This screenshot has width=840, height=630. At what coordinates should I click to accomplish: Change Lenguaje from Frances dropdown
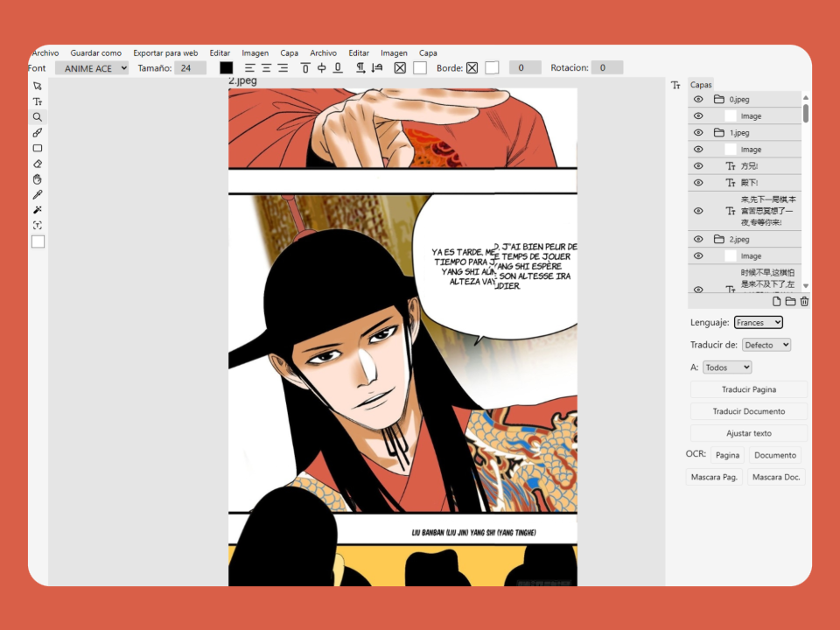(758, 322)
